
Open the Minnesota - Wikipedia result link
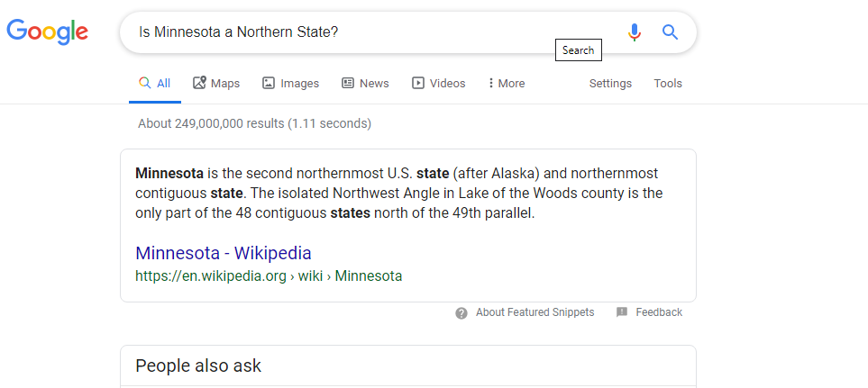pos(224,253)
